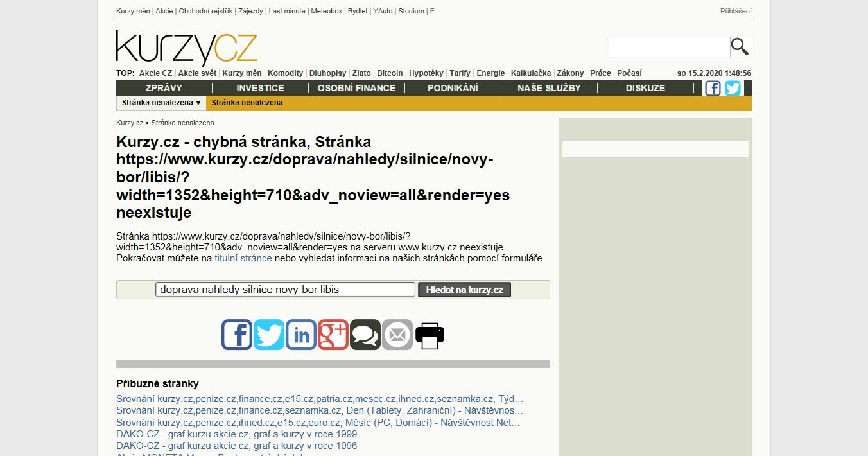
Task: Expand the Stránka nenalezena dropdown
Action: coord(161,103)
